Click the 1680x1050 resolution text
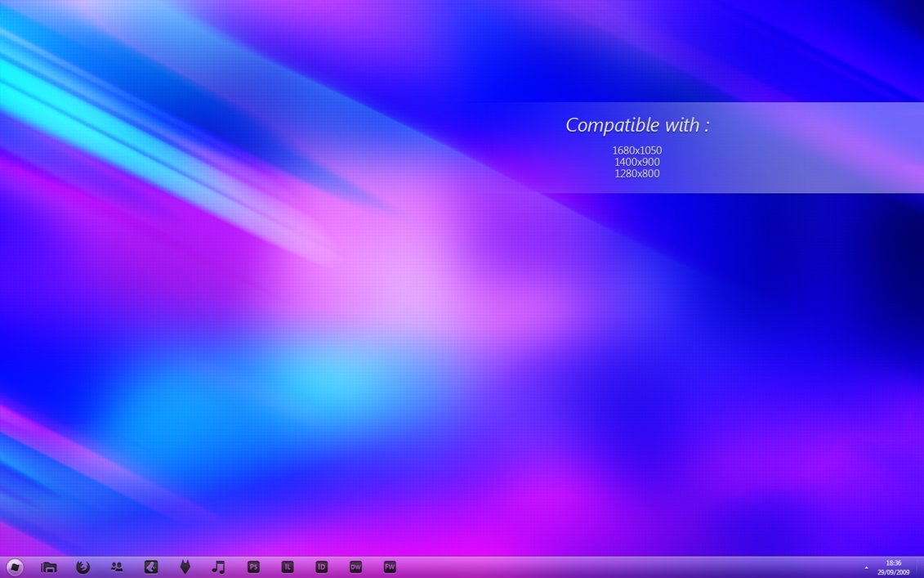 point(637,150)
